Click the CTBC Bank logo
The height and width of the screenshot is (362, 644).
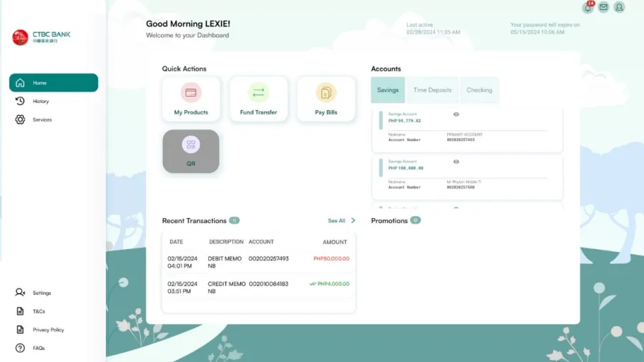(42, 37)
